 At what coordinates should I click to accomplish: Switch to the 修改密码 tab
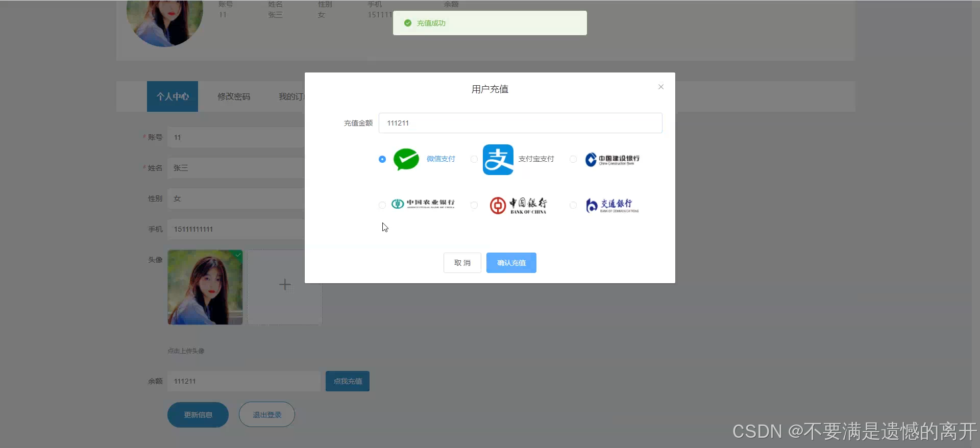pos(234,96)
